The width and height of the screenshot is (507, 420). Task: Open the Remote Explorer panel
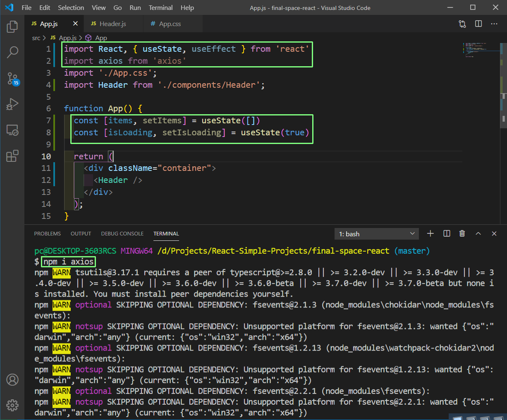12,130
